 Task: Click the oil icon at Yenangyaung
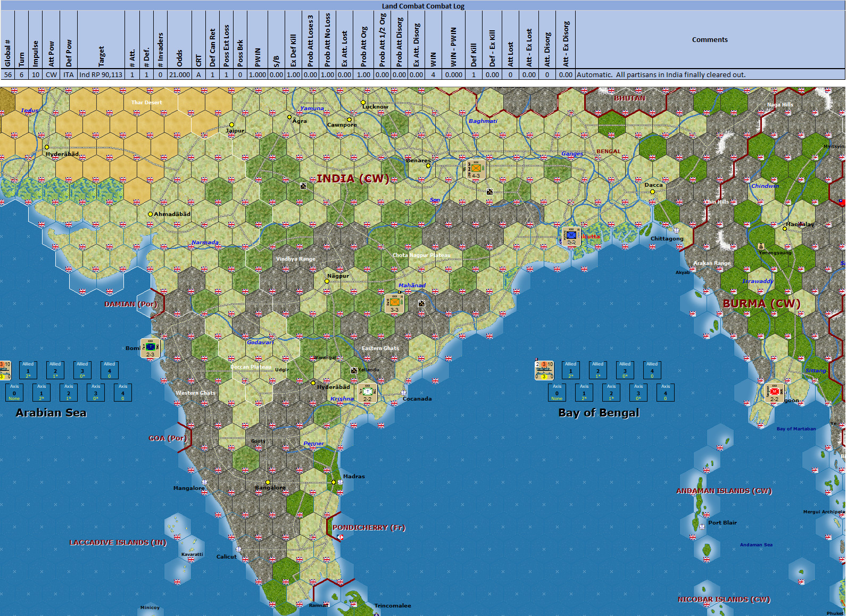pos(761,246)
